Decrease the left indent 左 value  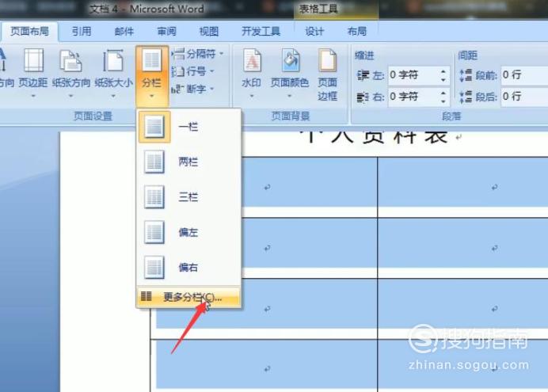443,80
